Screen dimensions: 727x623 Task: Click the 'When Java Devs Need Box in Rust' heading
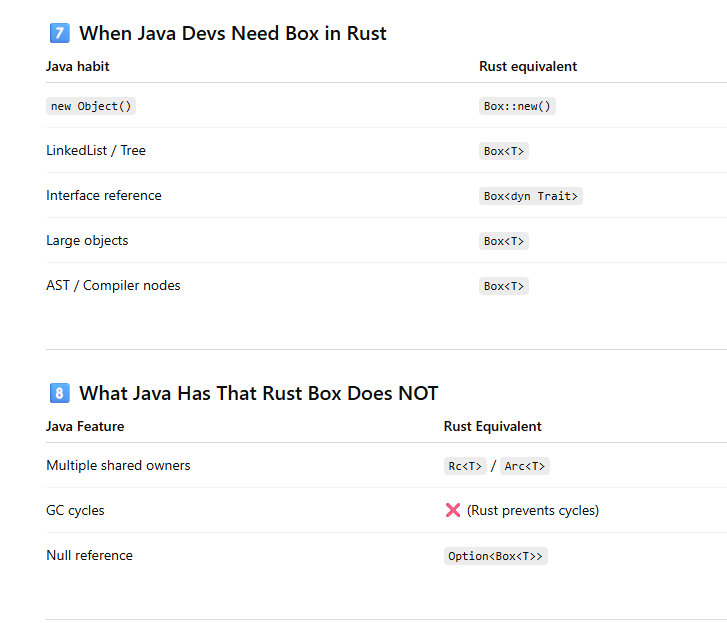point(232,33)
